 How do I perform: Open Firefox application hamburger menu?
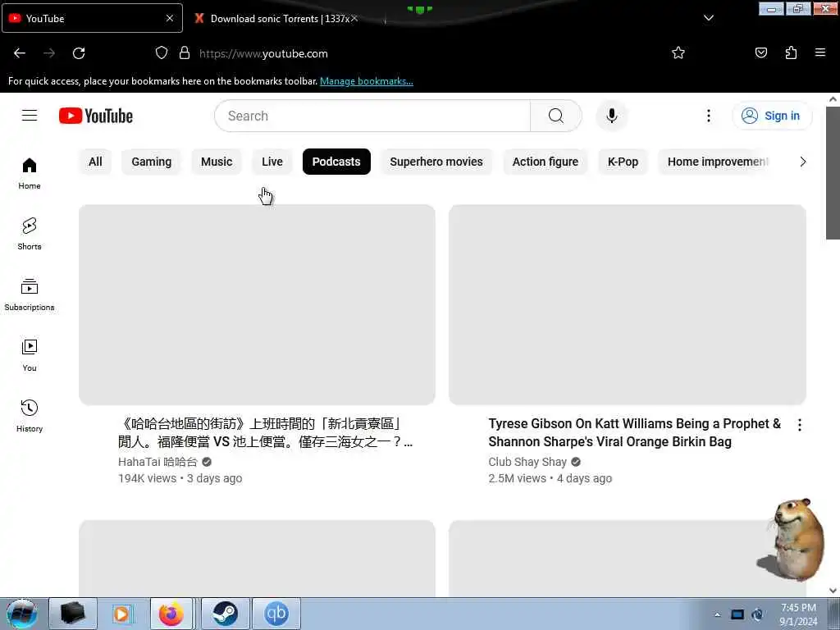click(819, 52)
